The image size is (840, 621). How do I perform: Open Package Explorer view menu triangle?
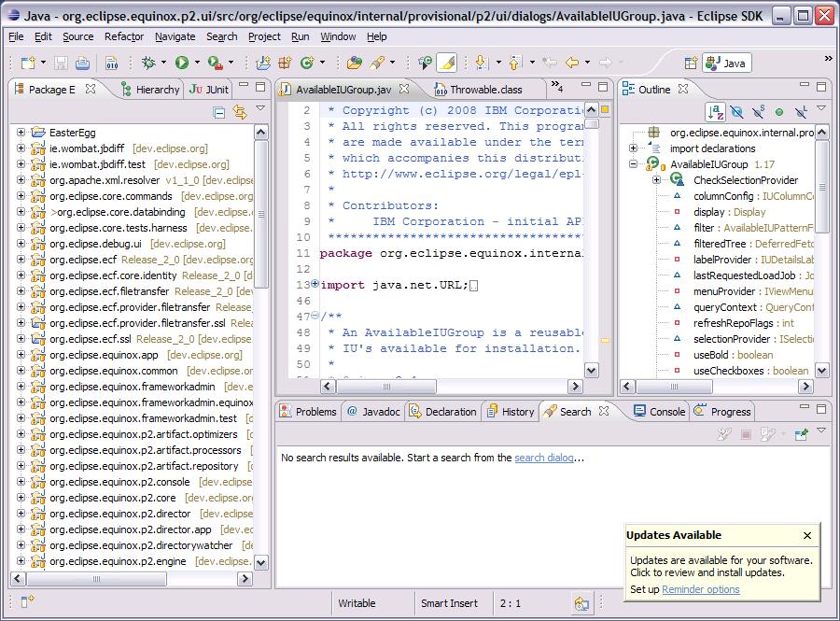click(260, 107)
